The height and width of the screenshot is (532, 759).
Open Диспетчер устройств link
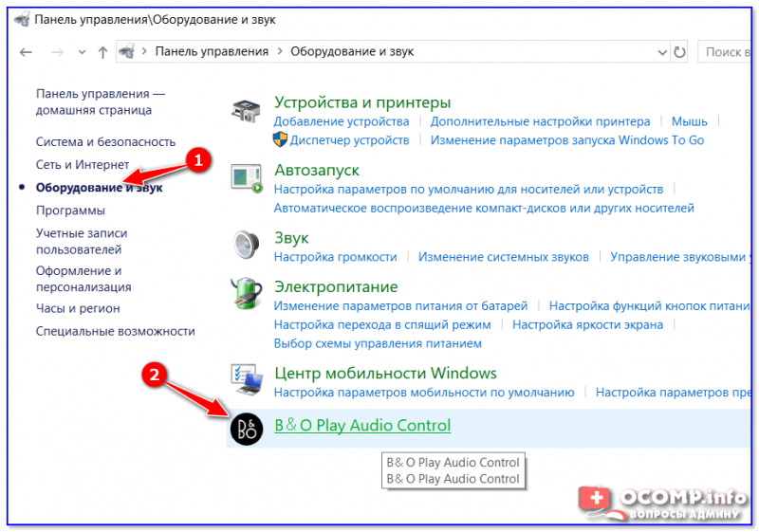click(x=349, y=139)
